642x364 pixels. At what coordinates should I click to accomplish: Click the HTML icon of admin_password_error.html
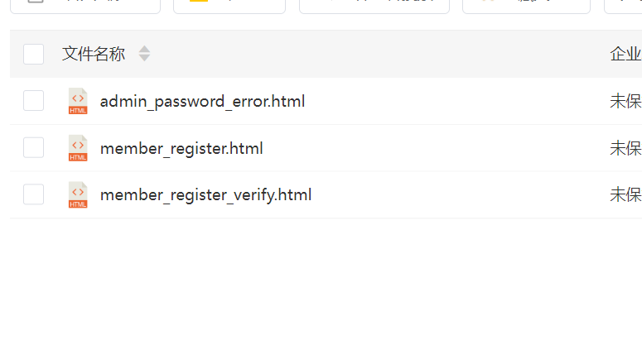[x=78, y=101]
